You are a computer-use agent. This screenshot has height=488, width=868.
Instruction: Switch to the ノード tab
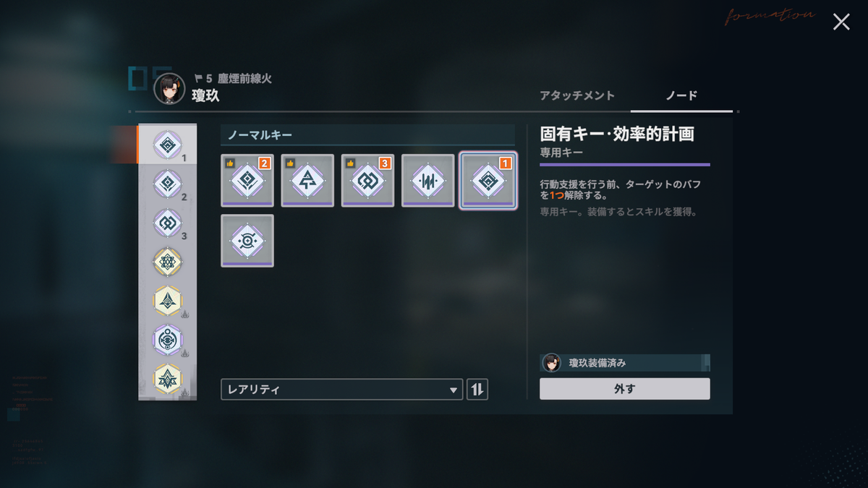(681, 95)
